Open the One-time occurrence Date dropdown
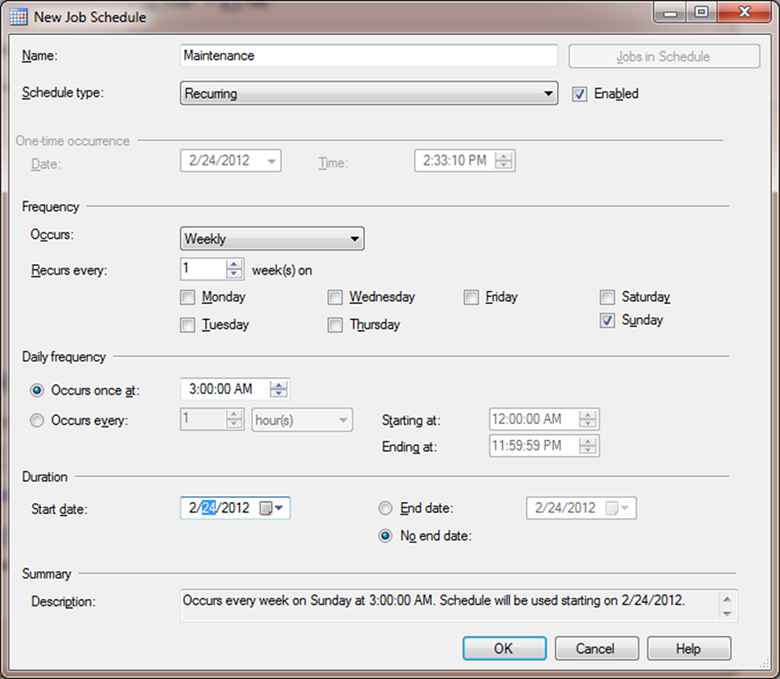Image resolution: width=780 pixels, height=679 pixels. coord(272,161)
